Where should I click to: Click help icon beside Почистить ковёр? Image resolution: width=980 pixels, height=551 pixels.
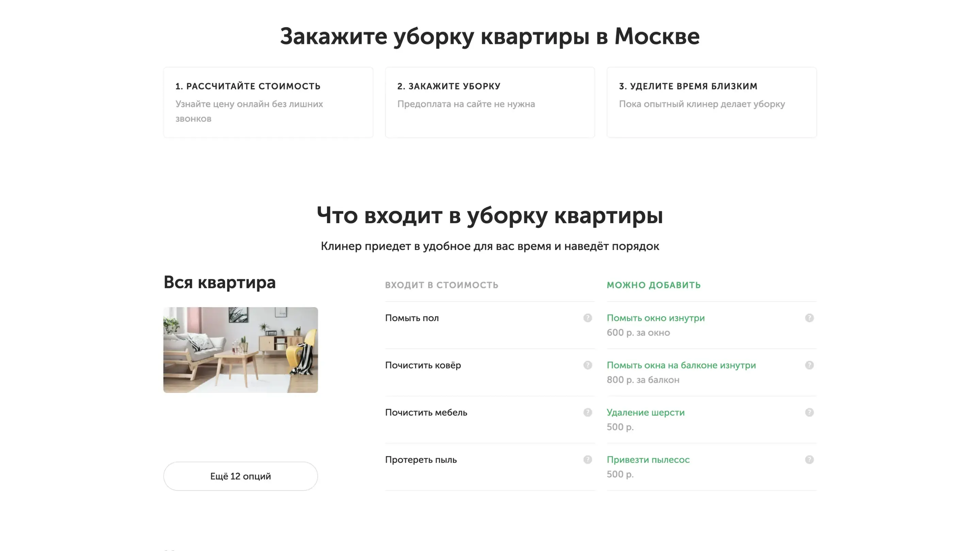[x=587, y=365]
